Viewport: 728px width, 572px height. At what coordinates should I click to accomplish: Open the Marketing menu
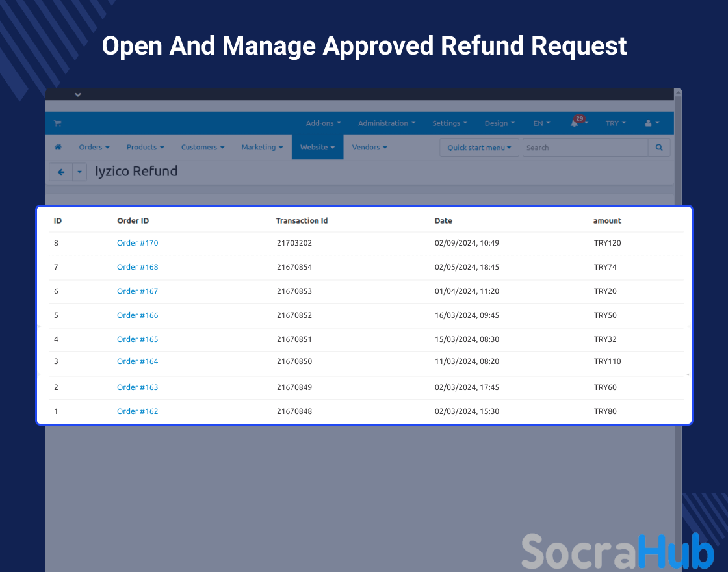coord(262,147)
